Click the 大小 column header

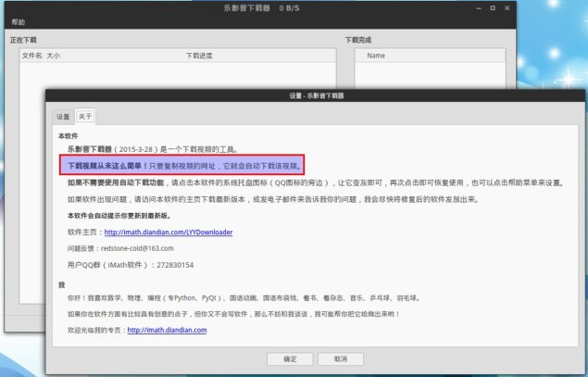point(54,56)
